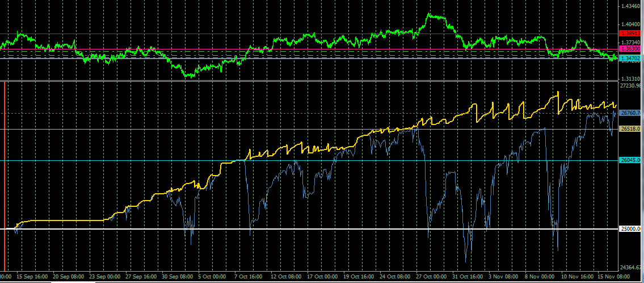Click the 1.37340 price axis value
Screen dimensions: 644x283
[632, 43]
